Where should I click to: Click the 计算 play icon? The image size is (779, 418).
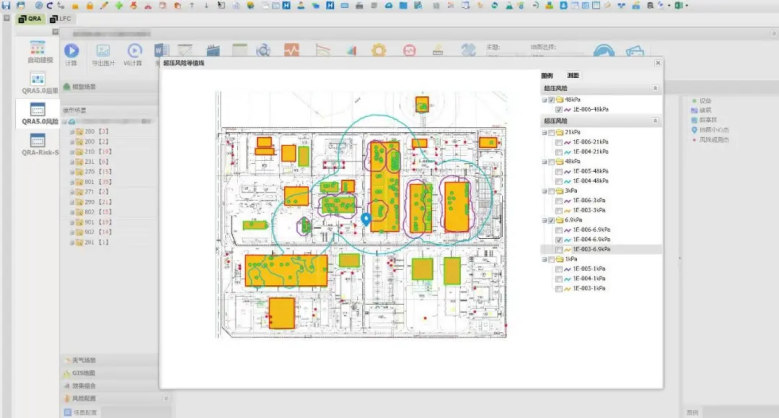click(x=71, y=50)
